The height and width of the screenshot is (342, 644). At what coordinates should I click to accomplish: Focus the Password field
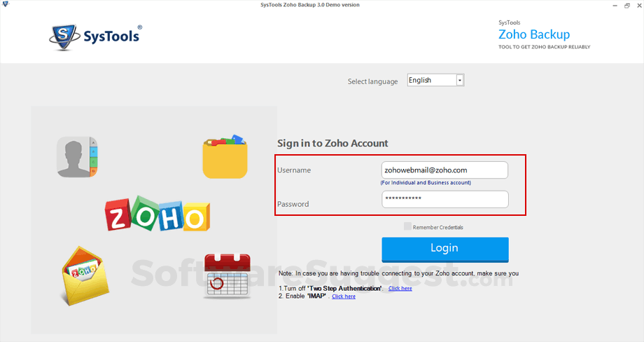point(444,199)
